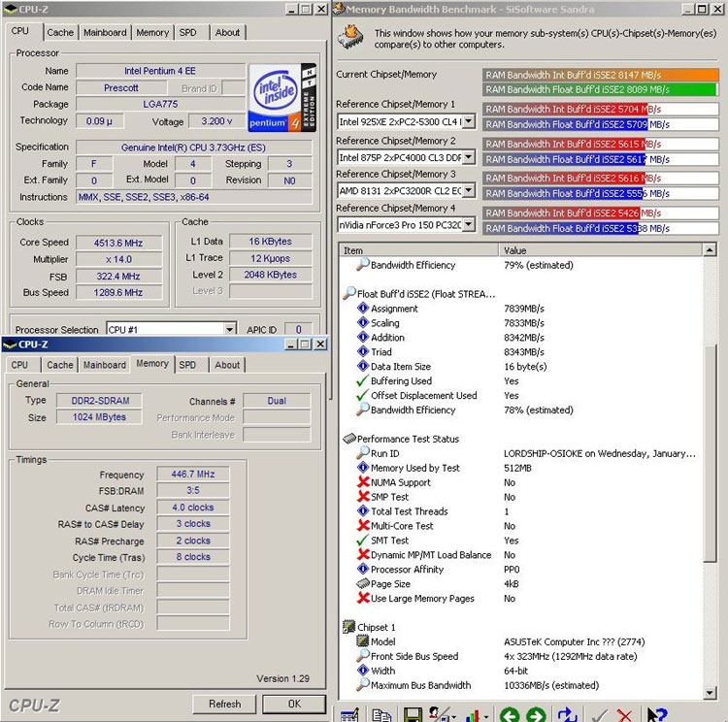
Task: Click the red X beside Use Large Memory Pages
Action: [x=363, y=598]
